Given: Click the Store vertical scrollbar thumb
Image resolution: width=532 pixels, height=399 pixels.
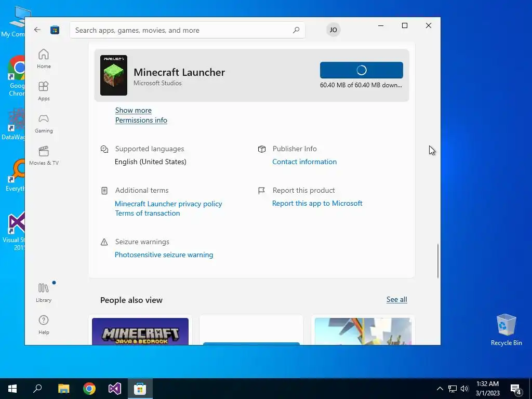Looking at the screenshot, I should tap(437, 261).
